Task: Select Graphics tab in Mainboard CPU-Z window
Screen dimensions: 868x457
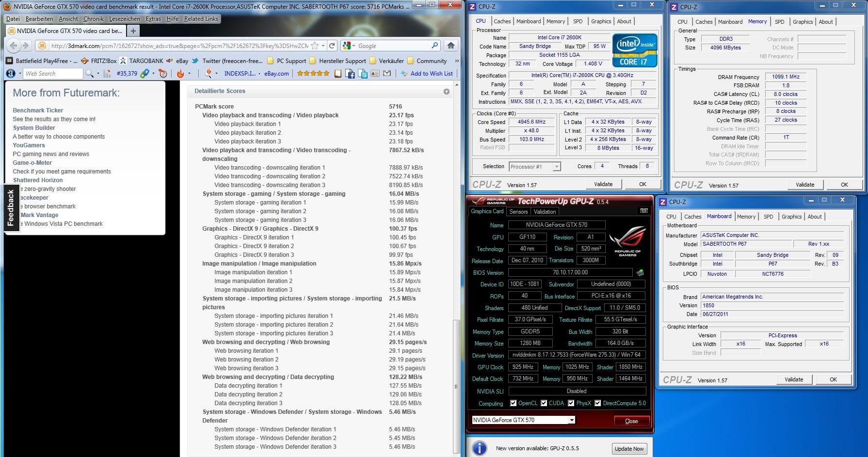Action: [x=791, y=217]
